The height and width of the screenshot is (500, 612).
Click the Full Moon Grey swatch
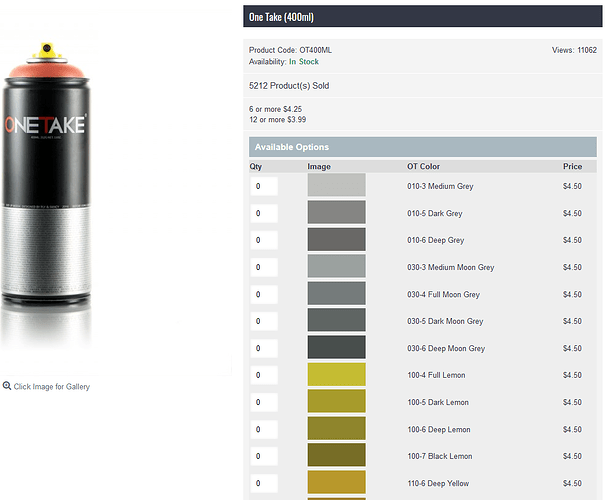pyautogui.click(x=336, y=293)
